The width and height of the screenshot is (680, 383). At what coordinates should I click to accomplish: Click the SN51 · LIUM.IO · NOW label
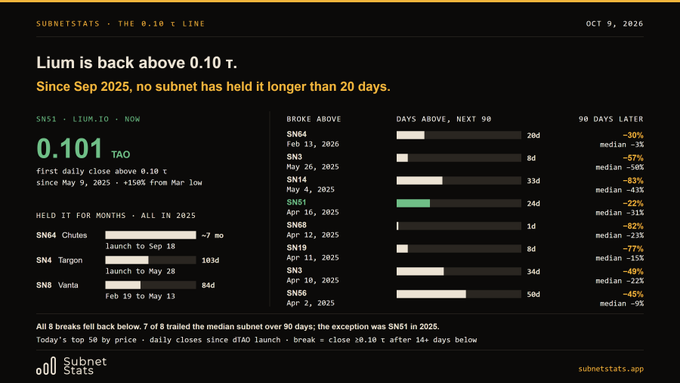coord(88,119)
